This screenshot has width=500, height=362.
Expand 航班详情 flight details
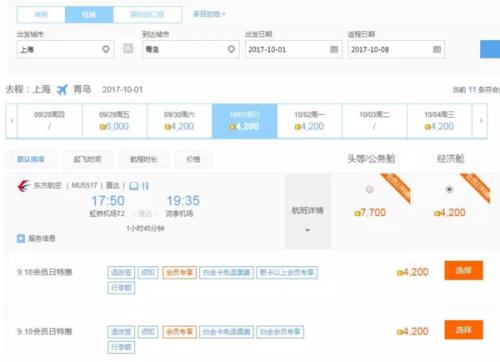tap(308, 211)
